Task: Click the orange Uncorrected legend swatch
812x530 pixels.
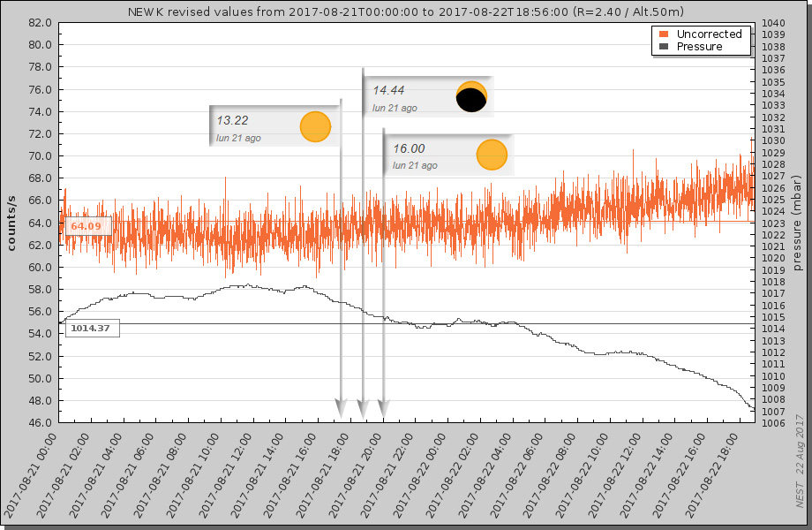Action: pyautogui.click(x=663, y=34)
